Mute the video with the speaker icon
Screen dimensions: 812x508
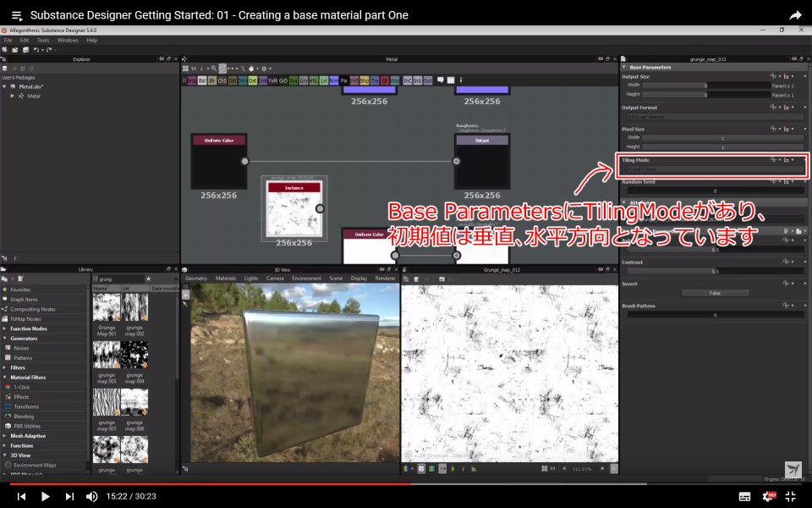[x=91, y=496]
